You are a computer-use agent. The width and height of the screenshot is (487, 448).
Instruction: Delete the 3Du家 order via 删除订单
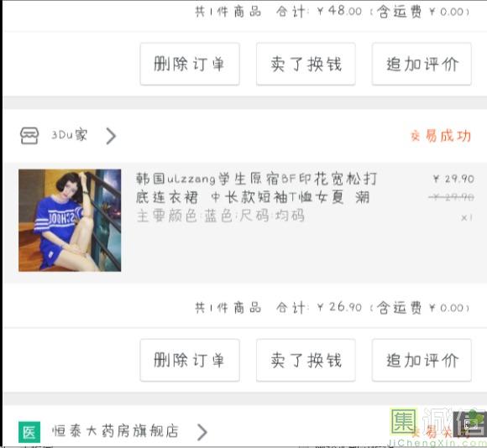pos(190,360)
